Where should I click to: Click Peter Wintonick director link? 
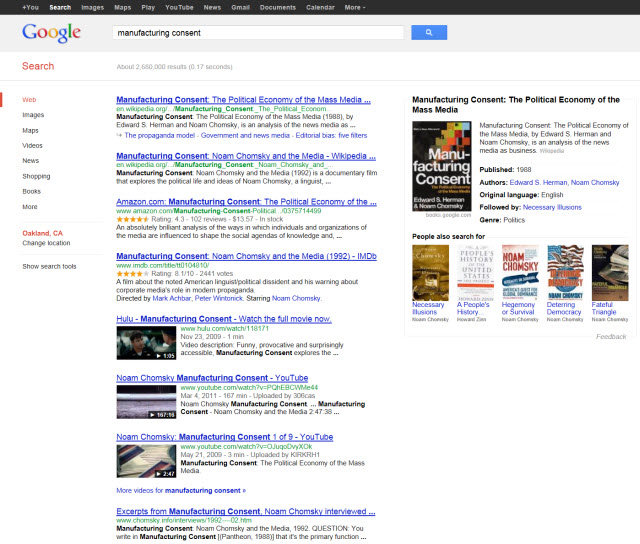coord(218,298)
